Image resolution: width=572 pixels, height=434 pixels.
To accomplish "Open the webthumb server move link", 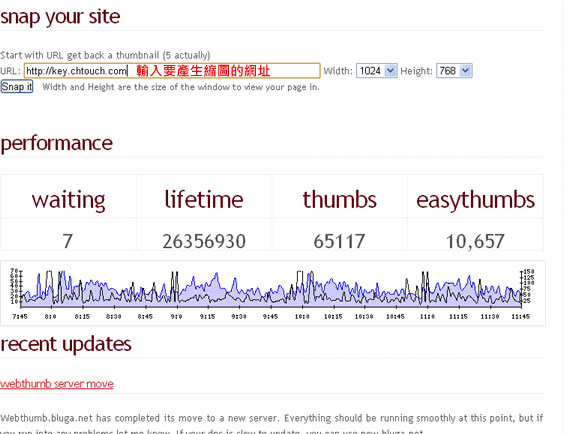I will 57,384.
